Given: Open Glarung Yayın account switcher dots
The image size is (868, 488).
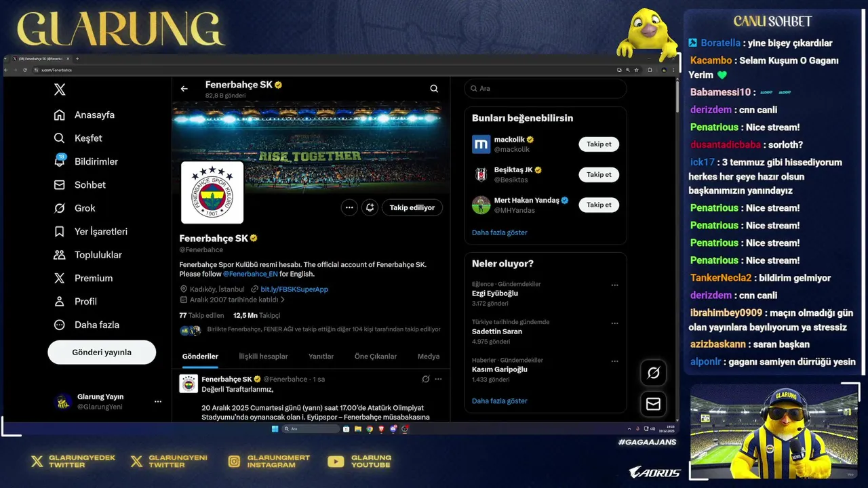Looking at the screenshot, I should (158, 402).
